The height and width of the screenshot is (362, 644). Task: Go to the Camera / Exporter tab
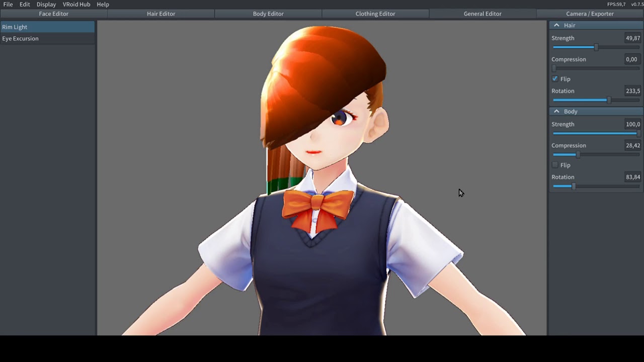tap(590, 14)
